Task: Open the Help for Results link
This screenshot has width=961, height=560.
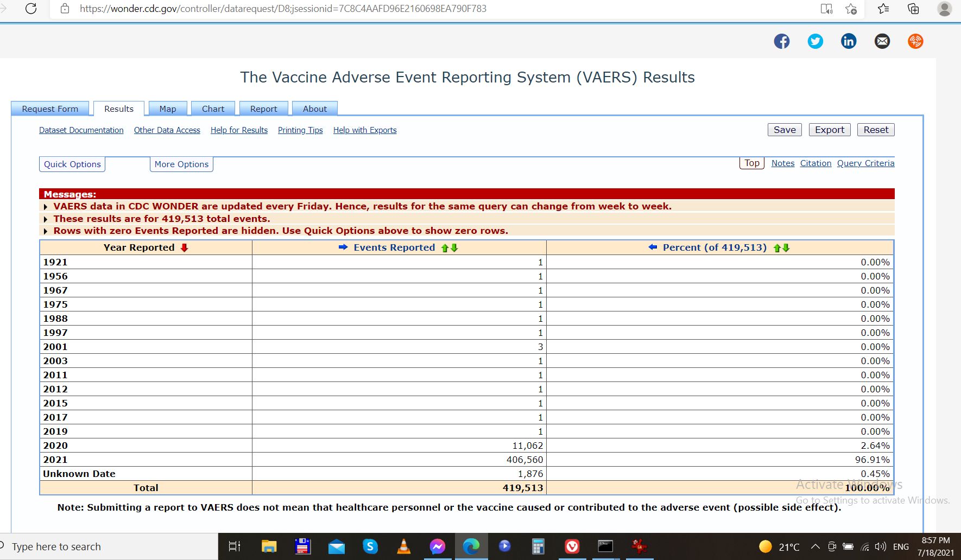Action: point(239,130)
